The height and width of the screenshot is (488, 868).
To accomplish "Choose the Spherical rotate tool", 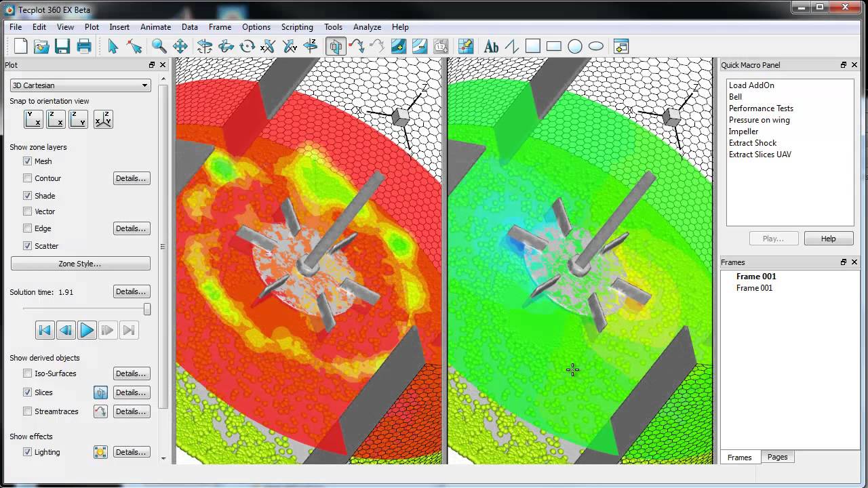I will coord(205,46).
